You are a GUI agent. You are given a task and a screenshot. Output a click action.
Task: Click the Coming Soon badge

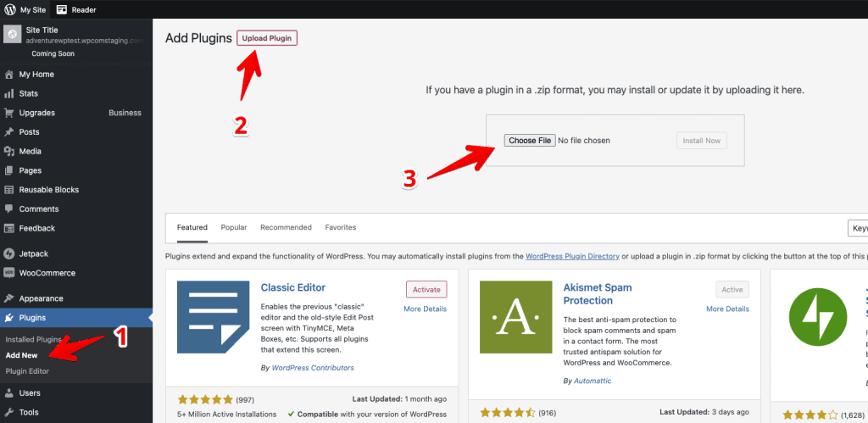[53, 53]
